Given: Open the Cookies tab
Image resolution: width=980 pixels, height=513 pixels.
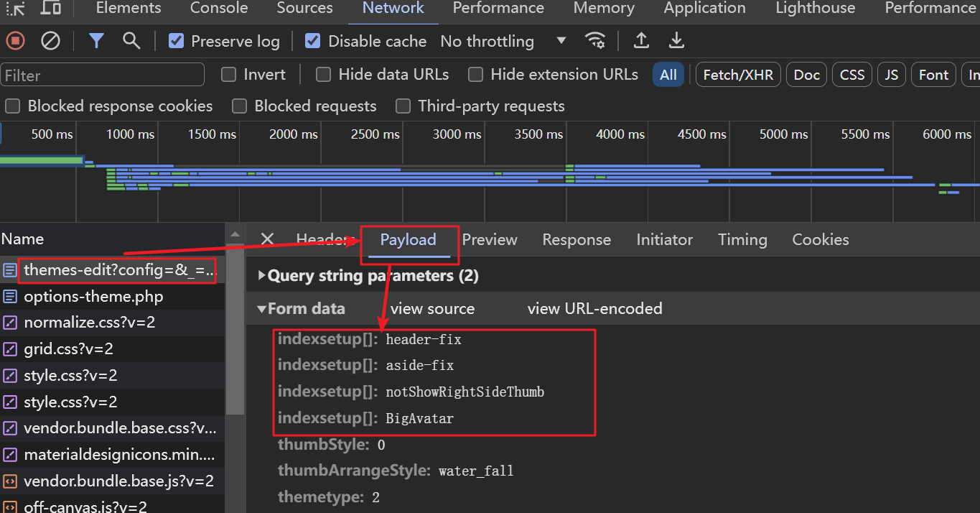Looking at the screenshot, I should [821, 239].
